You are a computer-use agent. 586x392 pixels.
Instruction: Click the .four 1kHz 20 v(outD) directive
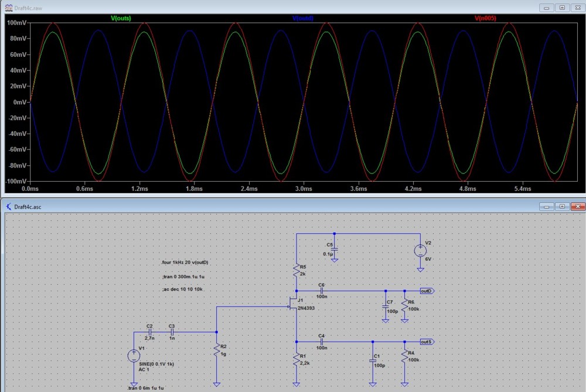pyautogui.click(x=185, y=263)
